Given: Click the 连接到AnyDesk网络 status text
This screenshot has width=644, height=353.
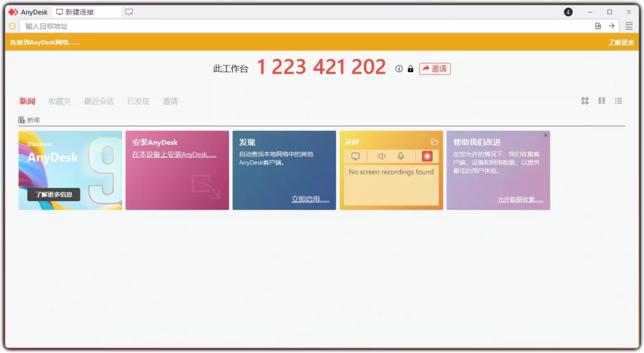Looking at the screenshot, I should 45,42.
